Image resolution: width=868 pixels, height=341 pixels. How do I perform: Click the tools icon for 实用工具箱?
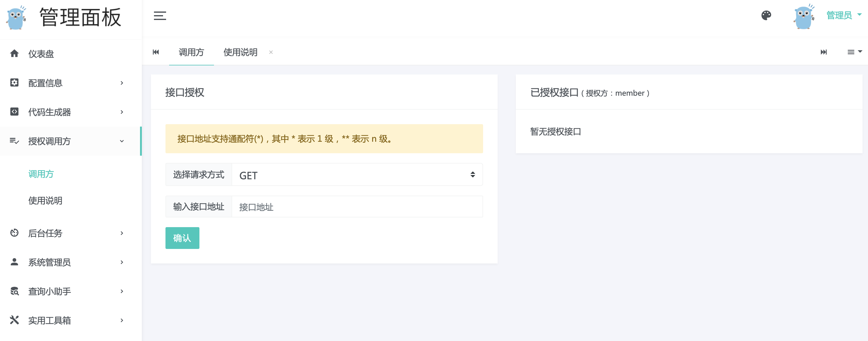pos(14,320)
